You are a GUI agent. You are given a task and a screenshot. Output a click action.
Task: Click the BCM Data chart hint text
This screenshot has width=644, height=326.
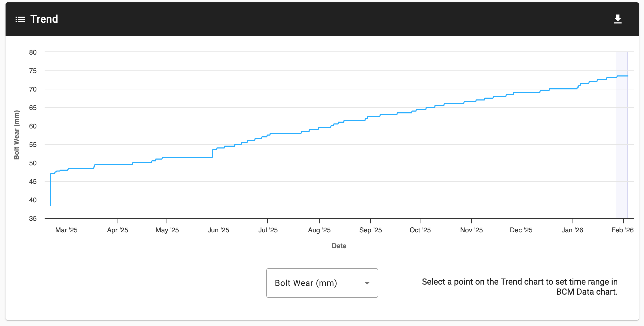[520, 287]
